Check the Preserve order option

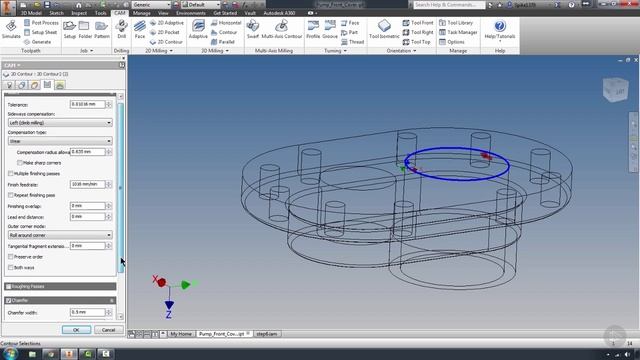coord(11,257)
